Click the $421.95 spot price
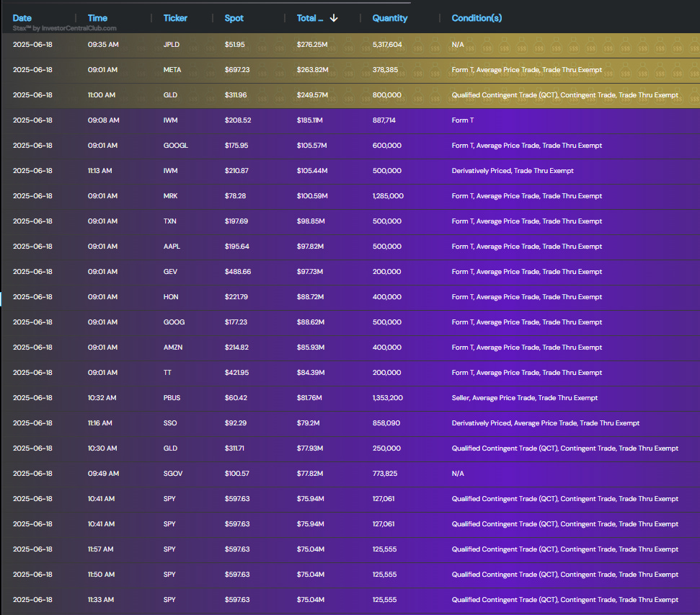 pyautogui.click(x=236, y=373)
